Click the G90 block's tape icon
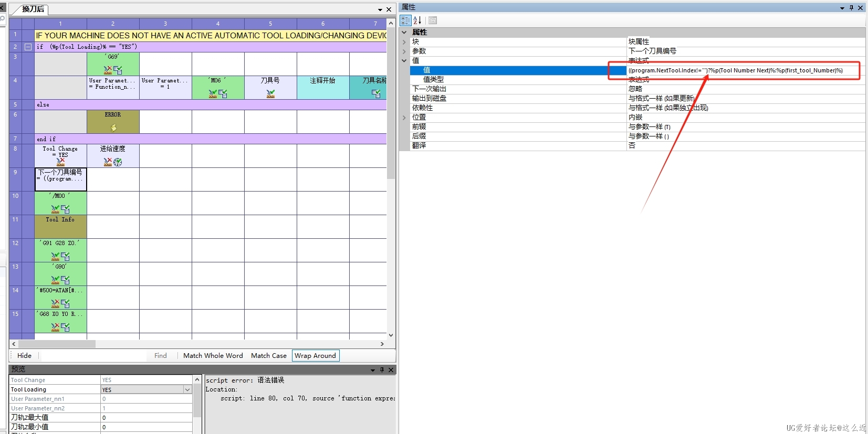Screen dimensions: 868x434 [x=55, y=280]
